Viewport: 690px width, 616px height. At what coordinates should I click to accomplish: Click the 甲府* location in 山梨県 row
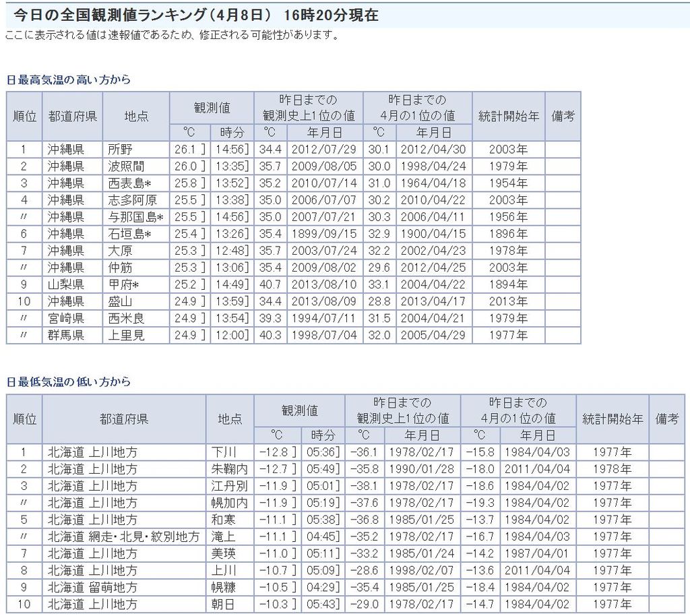(x=124, y=284)
